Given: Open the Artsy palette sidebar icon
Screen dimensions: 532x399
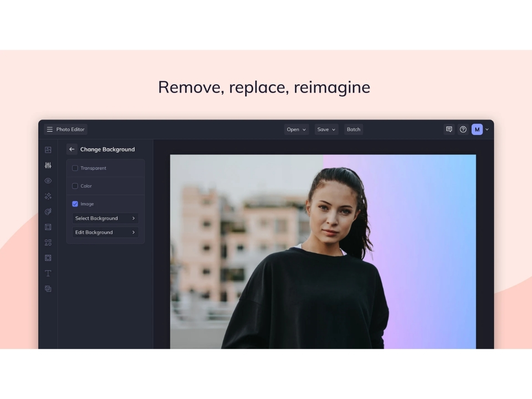Looking at the screenshot, I should click(48, 211).
